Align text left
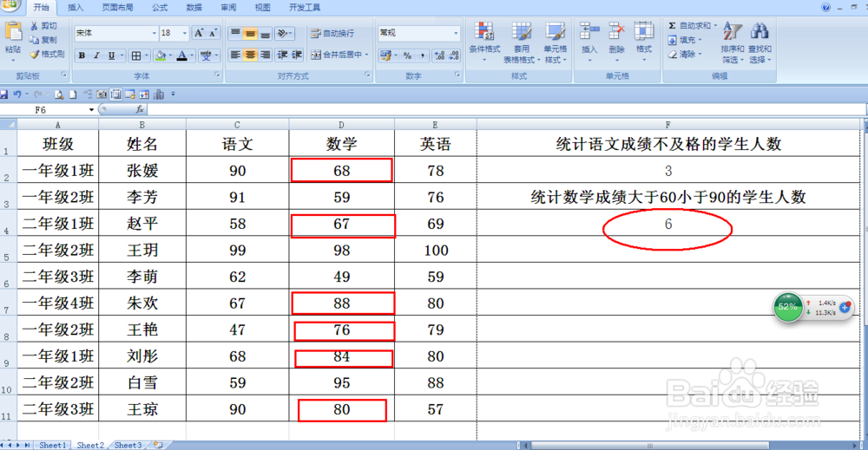 [235, 55]
